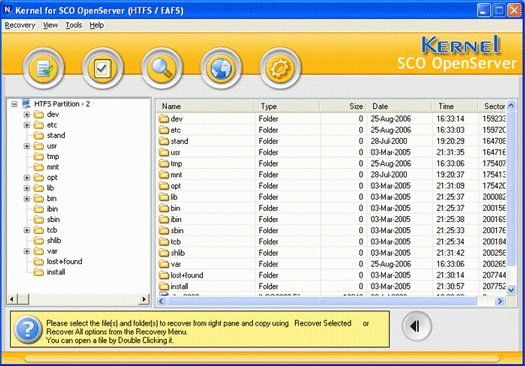Expand the tcb folder in tree

(x=27, y=230)
